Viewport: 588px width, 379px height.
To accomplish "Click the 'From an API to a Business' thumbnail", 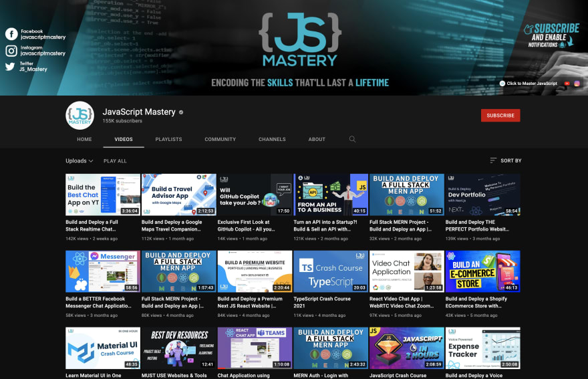I will pyautogui.click(x=331, y=195).
